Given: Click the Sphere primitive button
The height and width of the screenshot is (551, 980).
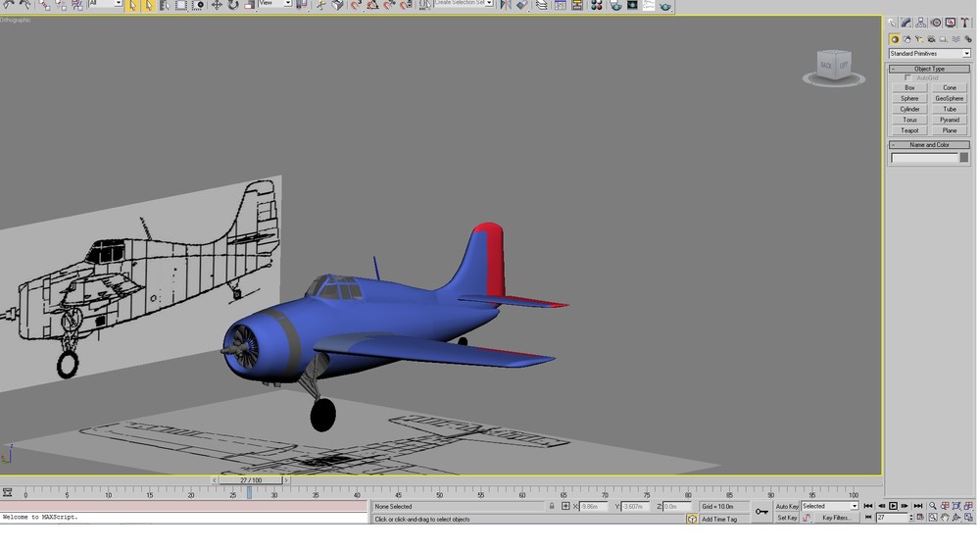Looking at the screenshot, I should pyautogui.click(x=909, y=99).
